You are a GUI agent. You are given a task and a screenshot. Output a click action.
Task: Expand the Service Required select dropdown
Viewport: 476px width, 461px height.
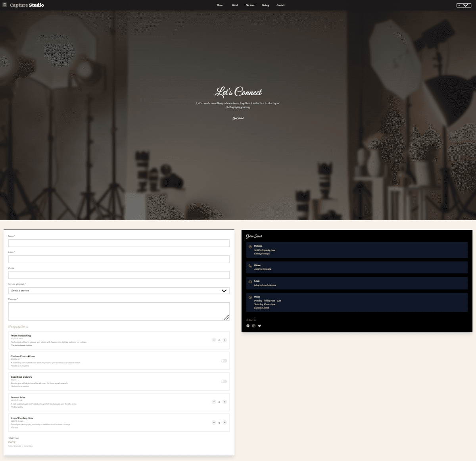click(x=119, y=291)
